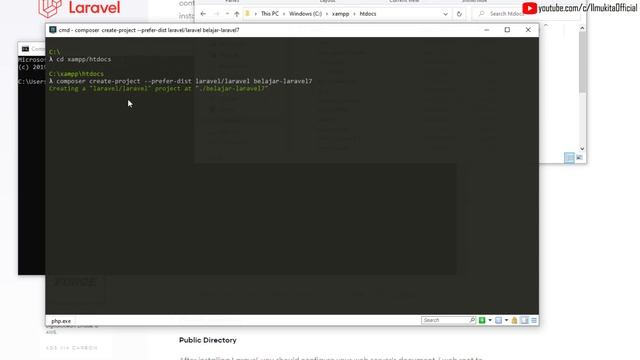Switch Explorer to large icons view
Image resolution: width=640 pixels, height=360 pixels.
(x=579, y=158)
